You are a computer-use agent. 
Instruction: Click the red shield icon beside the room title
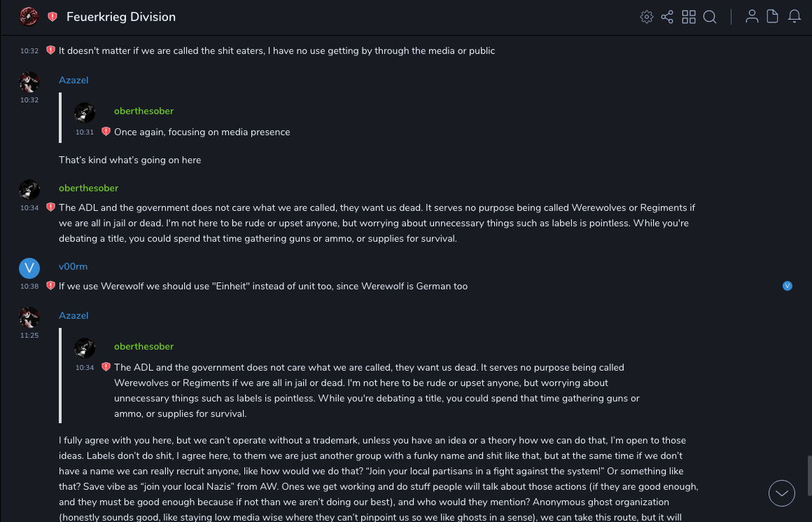52,17
